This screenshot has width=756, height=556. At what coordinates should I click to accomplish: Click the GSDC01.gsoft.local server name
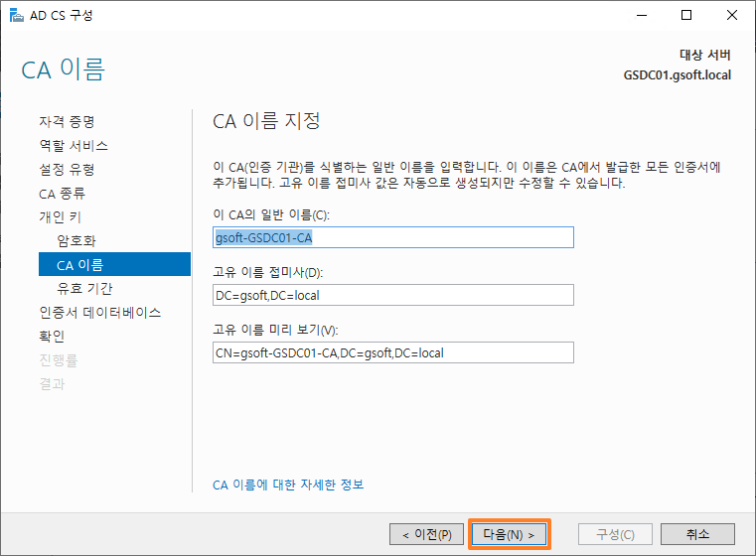[x=677, y=75]
